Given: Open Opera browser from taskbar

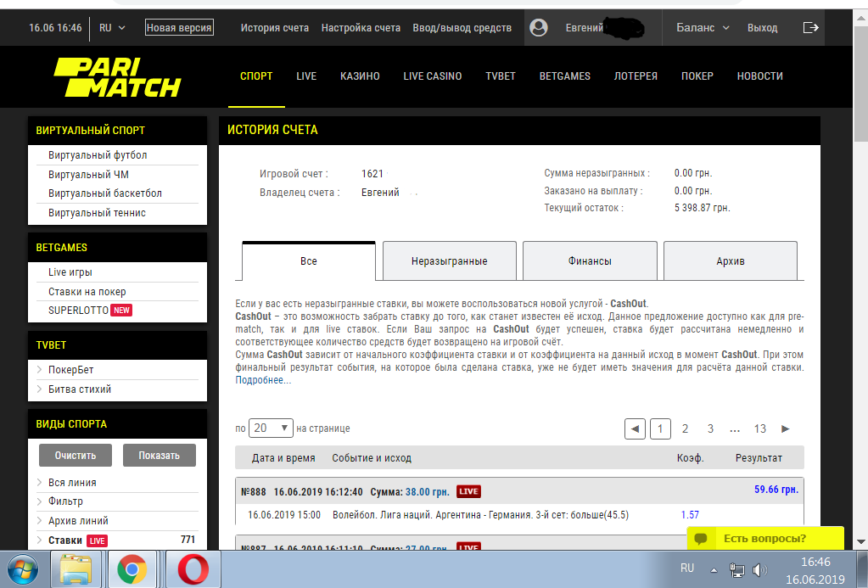Looking at the screenshot, I should (x=193, y=569).
